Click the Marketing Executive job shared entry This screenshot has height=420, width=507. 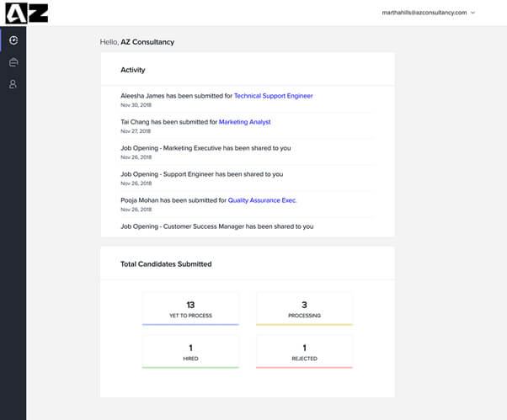[x=205, y=148]
